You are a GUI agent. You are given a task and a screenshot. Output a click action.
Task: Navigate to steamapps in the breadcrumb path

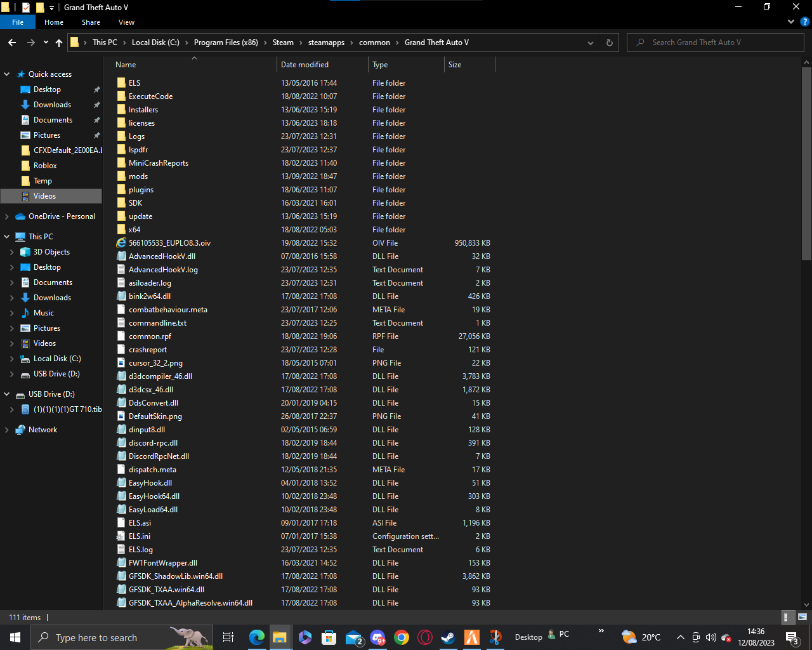tap(326, 43)
